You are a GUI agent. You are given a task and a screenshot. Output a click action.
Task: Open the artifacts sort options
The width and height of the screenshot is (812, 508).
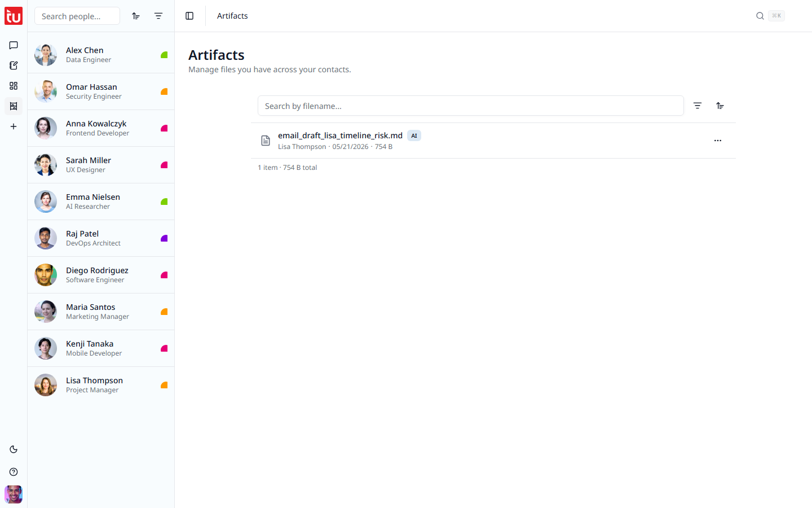point(720,106)
